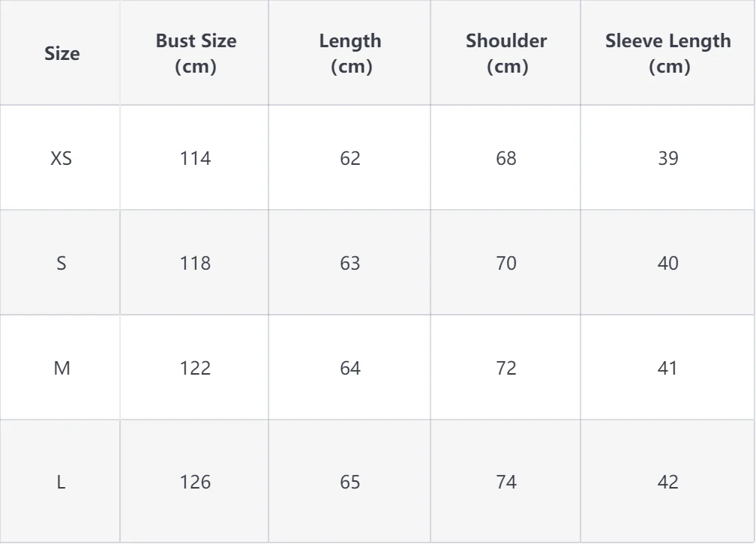
Task: Click shoulder value 68 for XS
Action: click(506, 158)
